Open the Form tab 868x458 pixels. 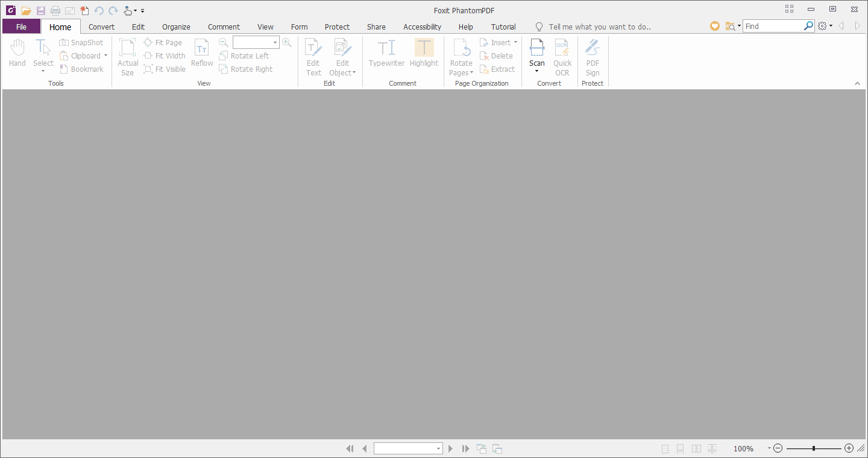299,27
